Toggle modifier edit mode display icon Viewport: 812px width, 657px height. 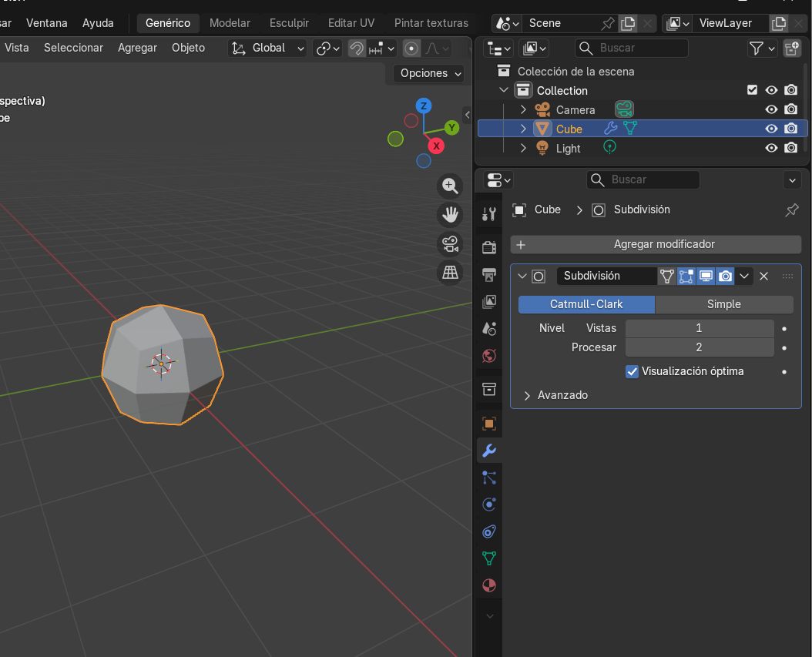click(x=686, y=276)
